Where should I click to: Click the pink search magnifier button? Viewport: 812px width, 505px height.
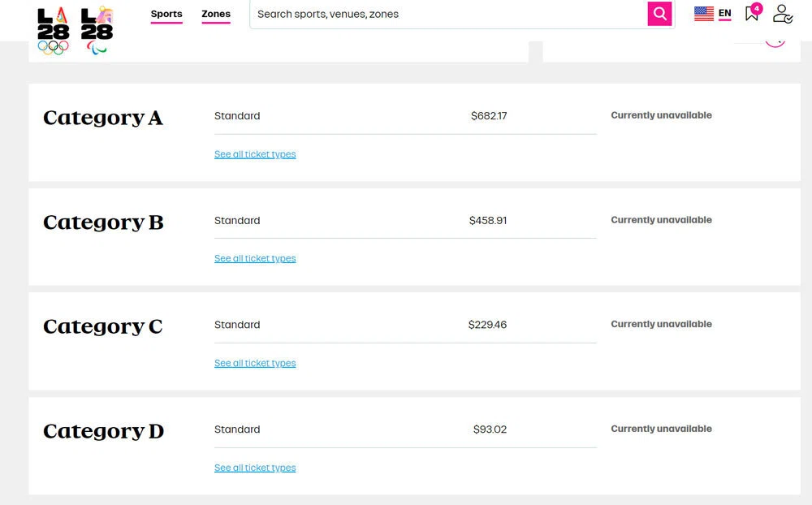[x=659, y=14]
